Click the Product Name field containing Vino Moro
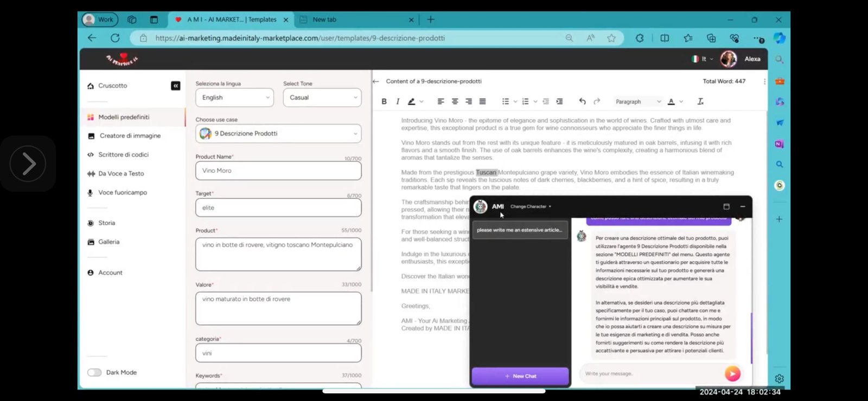868x401 pixels. (x=278, y=171)
